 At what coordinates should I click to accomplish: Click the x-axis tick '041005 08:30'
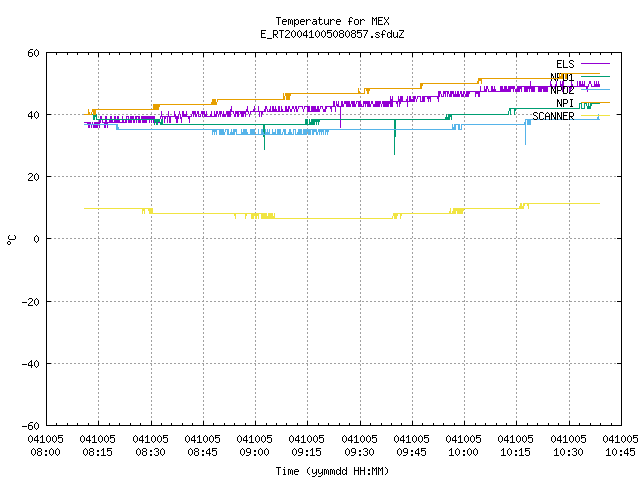150,446
